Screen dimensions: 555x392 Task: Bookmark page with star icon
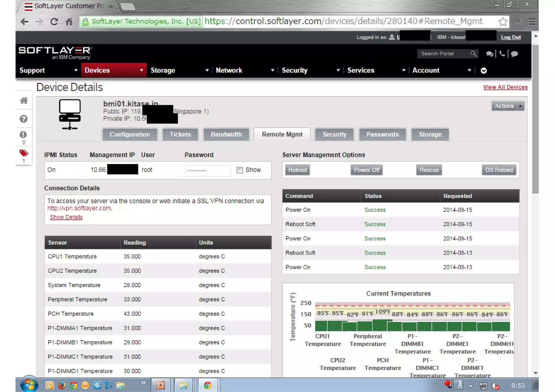(x=503, y=22)
